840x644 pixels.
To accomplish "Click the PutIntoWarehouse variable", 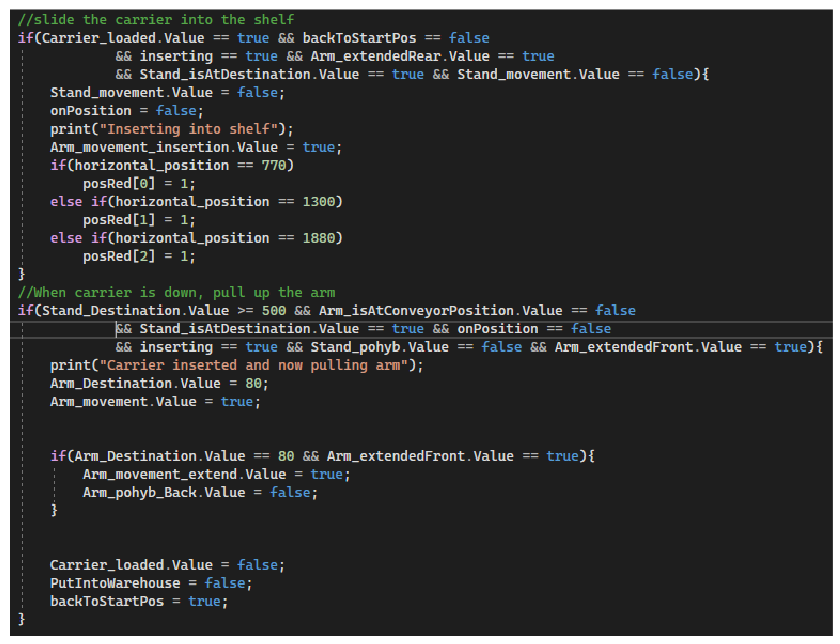I will pyautogui.click(x=115, y=583).
